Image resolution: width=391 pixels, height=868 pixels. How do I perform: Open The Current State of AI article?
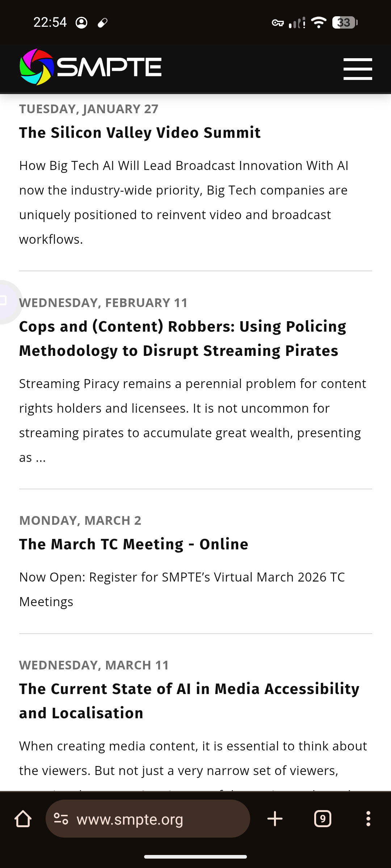point(189,701)
